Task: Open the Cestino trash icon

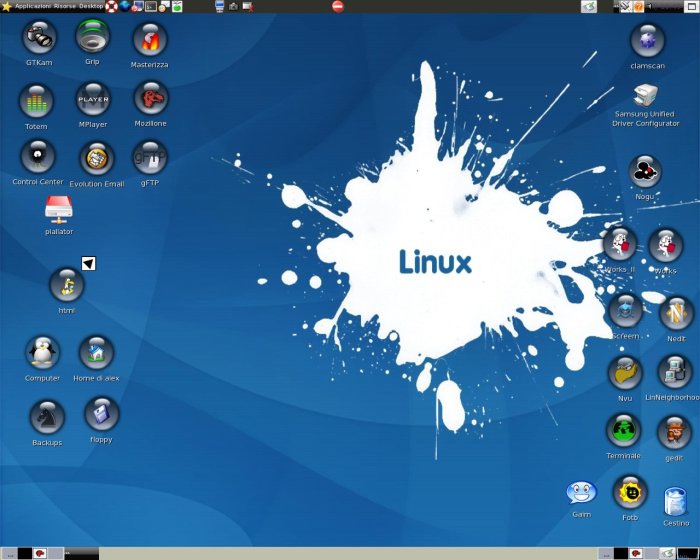Action: pyautogui.click(x=675, y=501)
